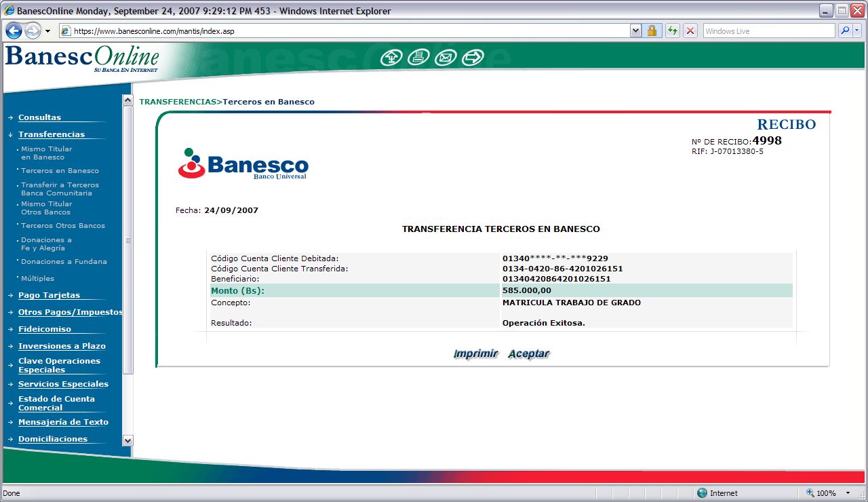Open Inversiones a Plazo menu
The height and width of the screenshot is (502, 868).
[x=62, y=346]
